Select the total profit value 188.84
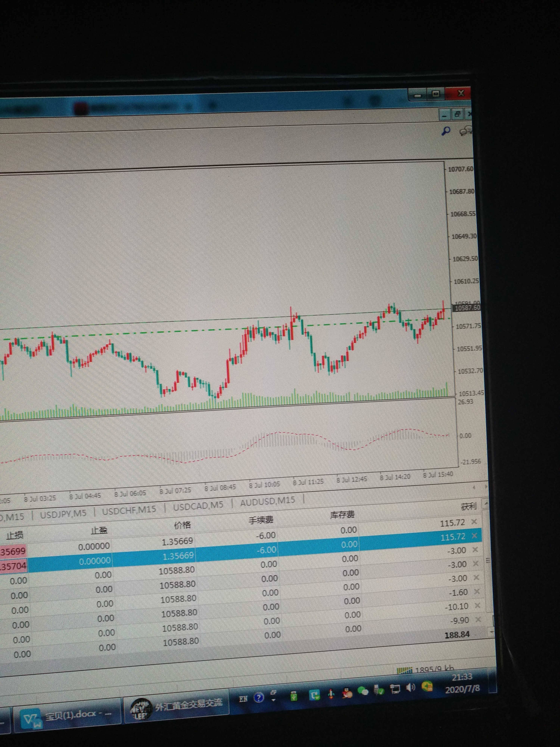Viewport: 560px width, 747px height. tap(457, 635)
